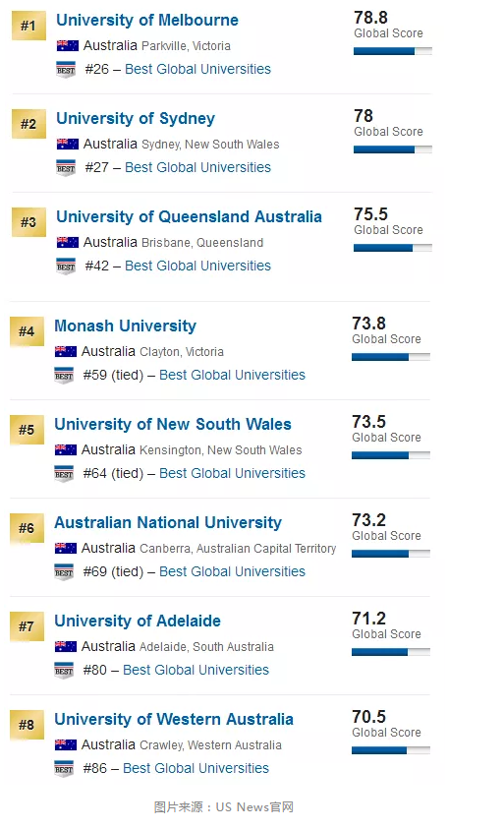Open the Monash University link
Screen dimensions: 504x830
coord(126,326)
